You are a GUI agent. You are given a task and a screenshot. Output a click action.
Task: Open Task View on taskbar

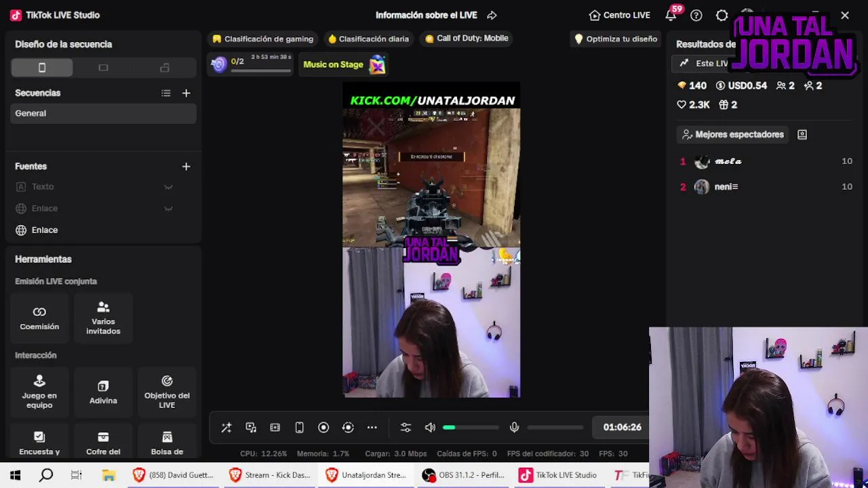(x=77, y=475)
